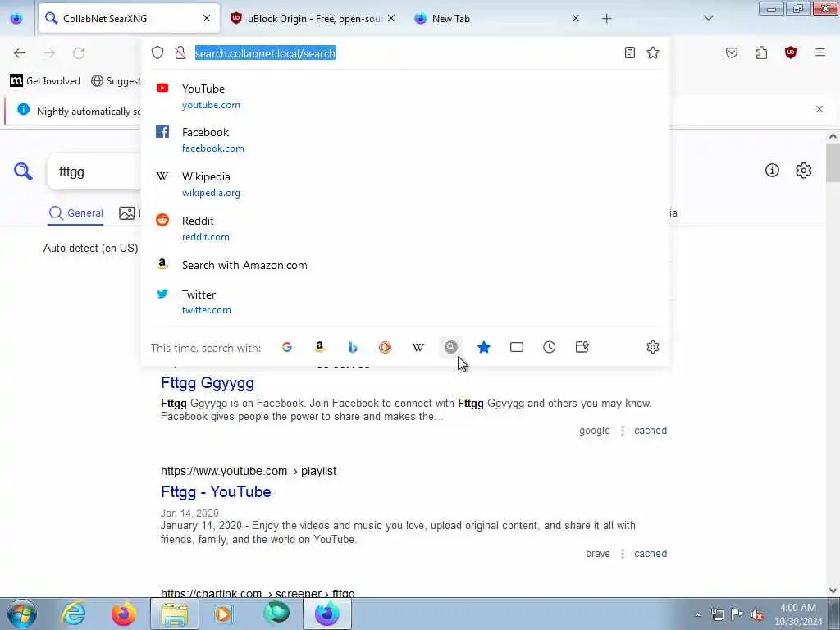This screenshot has height=630, width=840.
Task: Open Windows Explorer from taskbar
Action: [175, 614]
